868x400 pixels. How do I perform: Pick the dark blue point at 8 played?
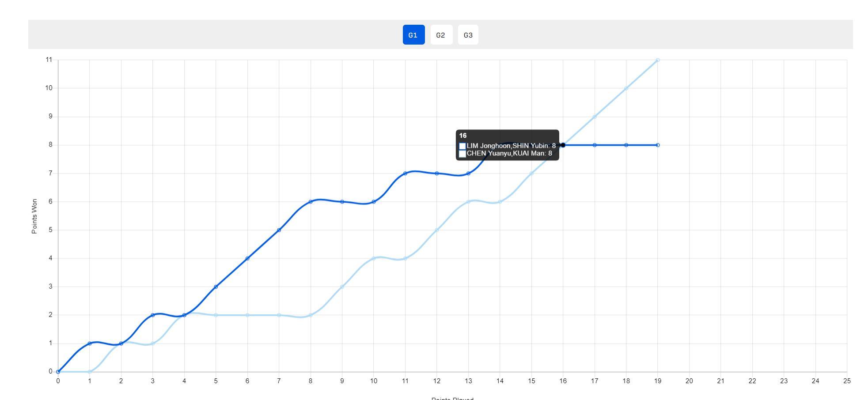point(311,202)
